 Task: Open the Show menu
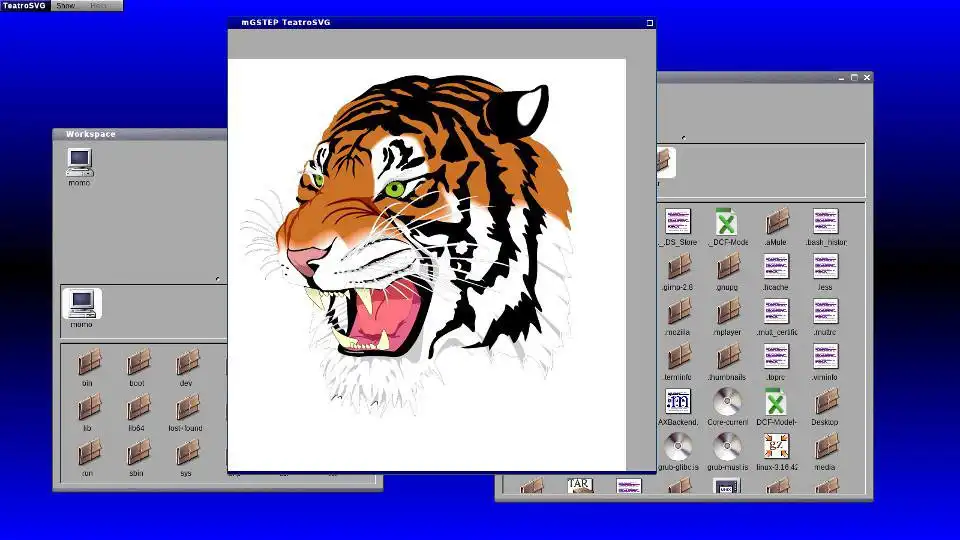point(66,6)
